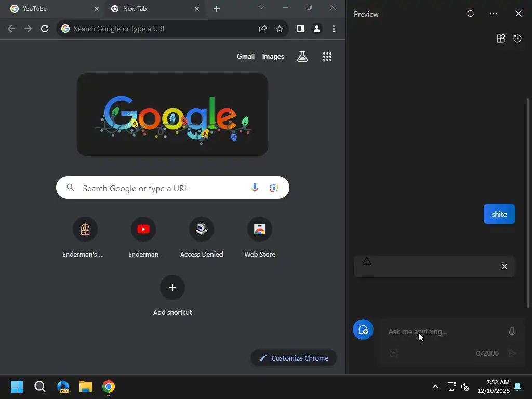Open a new browser tab with plus
Image resolution: width=532 pixels, height=399 pixels.
[x=217, y=9]
